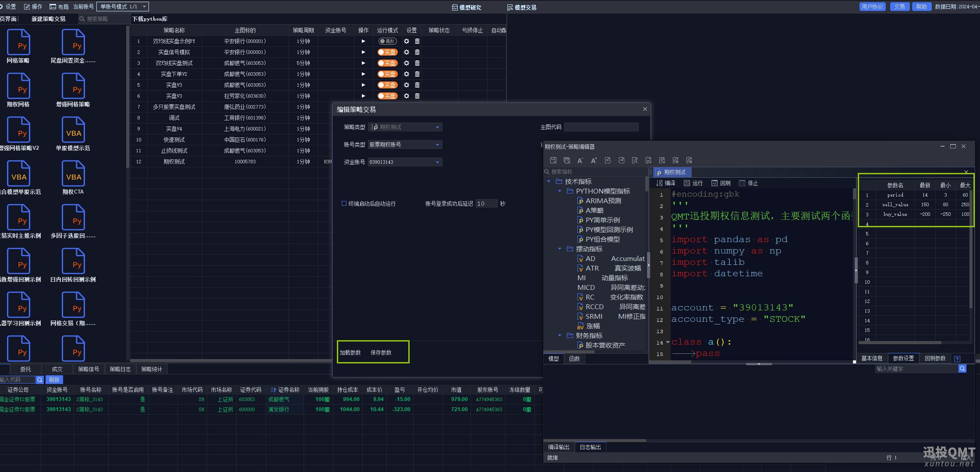Open the 日内回转回测示例 Py file
This screenshot has width=980, height=472.
(x=73, y=265)
